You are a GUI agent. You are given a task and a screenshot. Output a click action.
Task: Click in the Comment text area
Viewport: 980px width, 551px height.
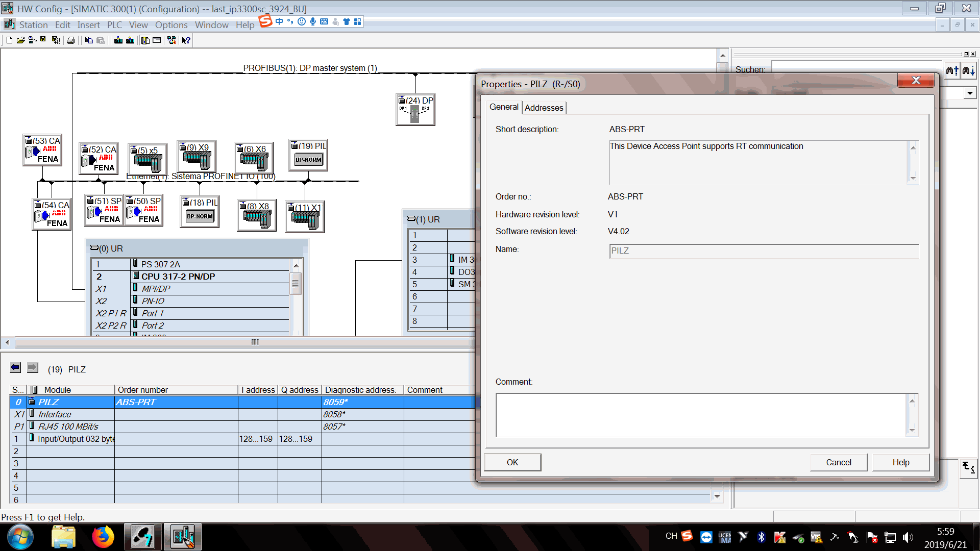(x=702, y=414)
